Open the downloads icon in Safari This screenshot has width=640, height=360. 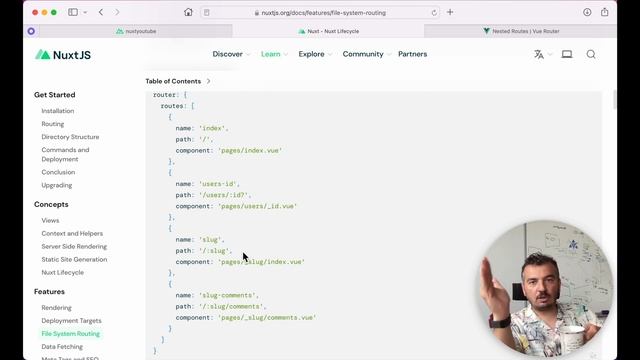(587, 12)
